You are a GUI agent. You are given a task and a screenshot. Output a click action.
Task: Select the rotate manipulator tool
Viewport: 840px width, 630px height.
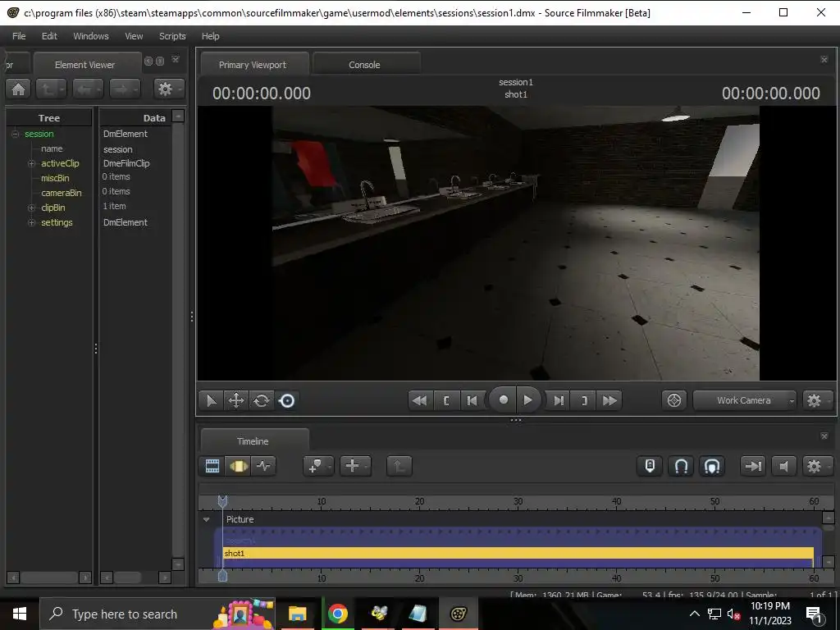coord(262,400)
